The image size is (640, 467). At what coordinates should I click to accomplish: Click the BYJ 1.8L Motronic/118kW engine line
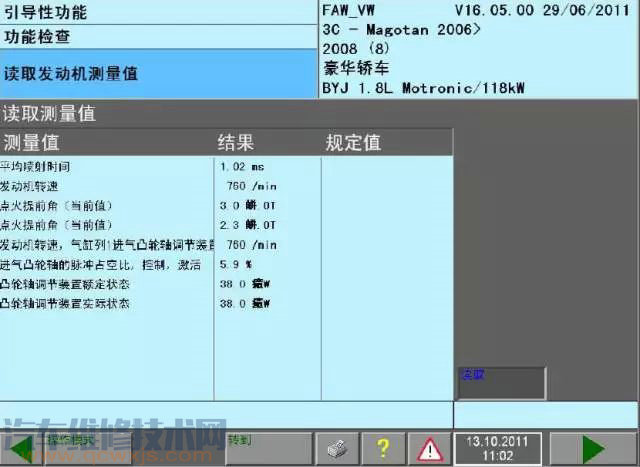click(423, 88)
